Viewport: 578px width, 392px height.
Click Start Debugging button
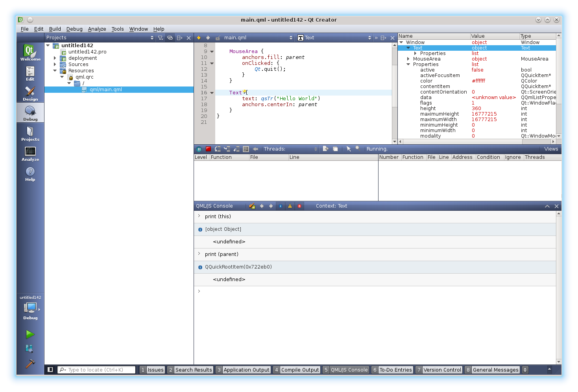pyautogui.click(x=30, y=349)
